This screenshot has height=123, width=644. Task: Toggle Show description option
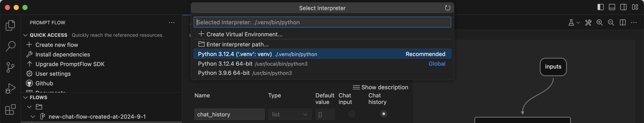pyautogui.click(x=380, y=87)
